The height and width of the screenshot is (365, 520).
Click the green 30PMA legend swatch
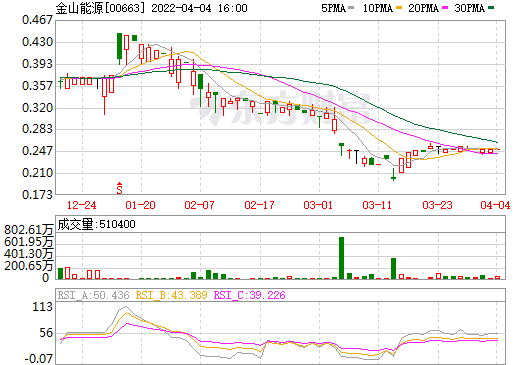pyautogui.click(x=491, y=8)
